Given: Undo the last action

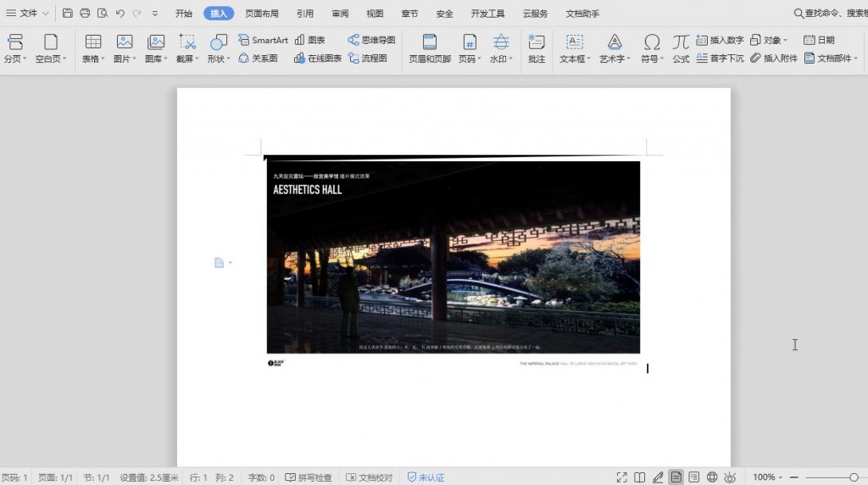Looking at the screenshot, I should [120, 13].
